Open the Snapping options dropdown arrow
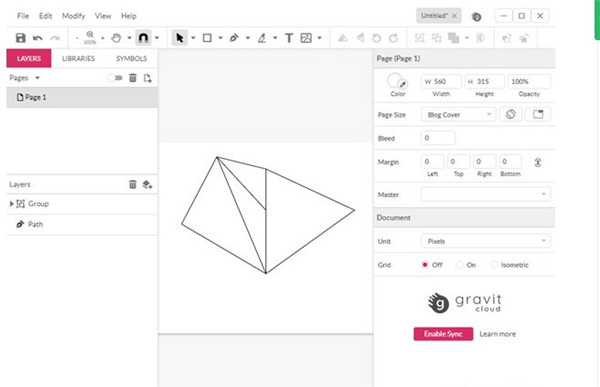The image size is (600, 387). pos(157,38)
